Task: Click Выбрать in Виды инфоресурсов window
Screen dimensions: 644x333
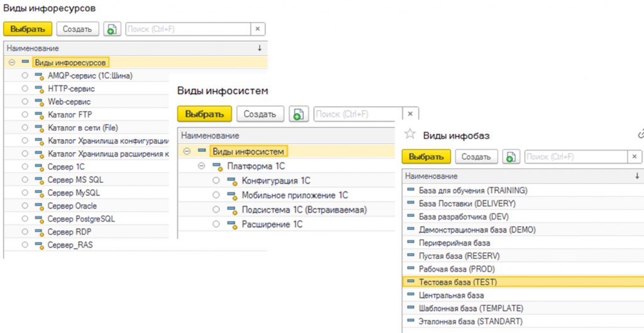Action: pos(28,29)
